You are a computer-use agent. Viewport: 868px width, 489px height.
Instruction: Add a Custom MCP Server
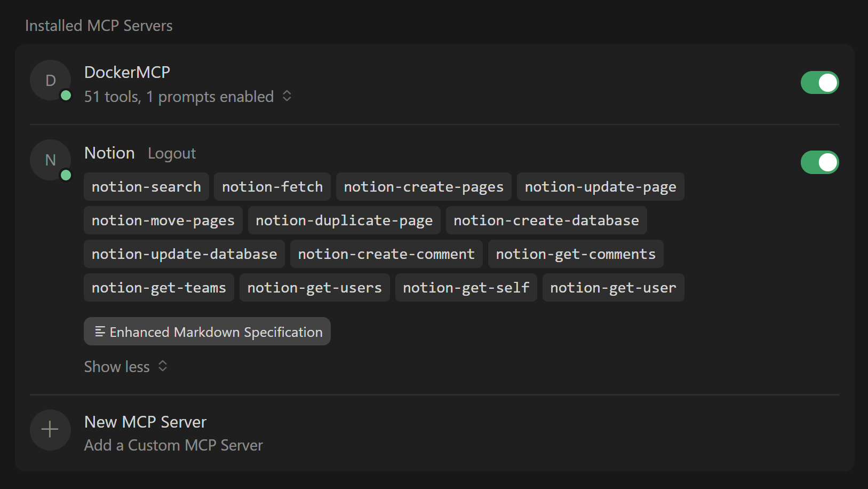click(173, 445)
